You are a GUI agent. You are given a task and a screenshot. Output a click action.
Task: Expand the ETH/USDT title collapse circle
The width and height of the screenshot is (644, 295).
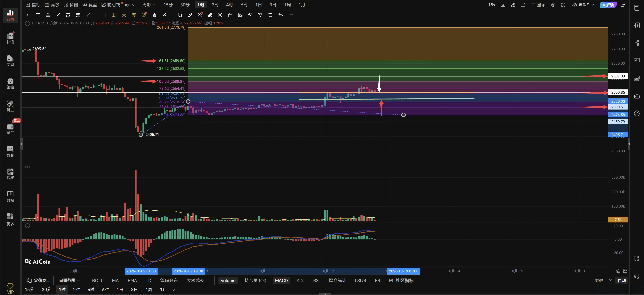click(28, 23)
